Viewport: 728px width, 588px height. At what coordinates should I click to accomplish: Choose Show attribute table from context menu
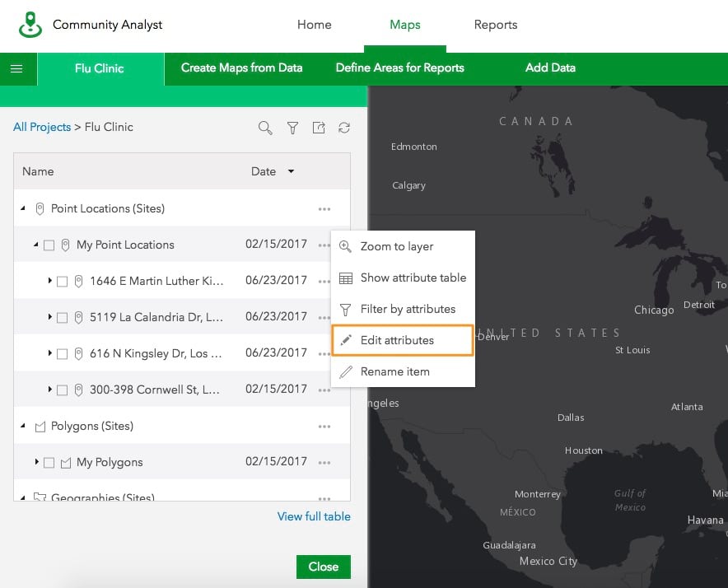[x=403, y=278]
